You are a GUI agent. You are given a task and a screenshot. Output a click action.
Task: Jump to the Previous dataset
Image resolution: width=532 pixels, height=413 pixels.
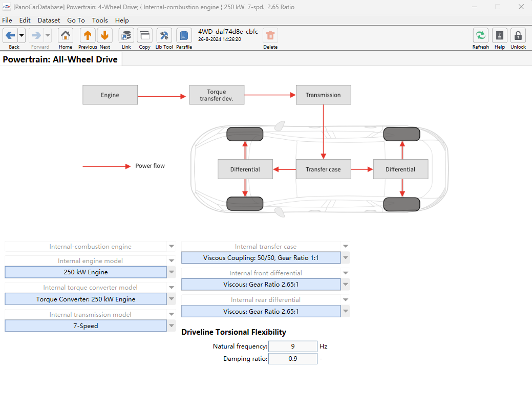point(88,35)
